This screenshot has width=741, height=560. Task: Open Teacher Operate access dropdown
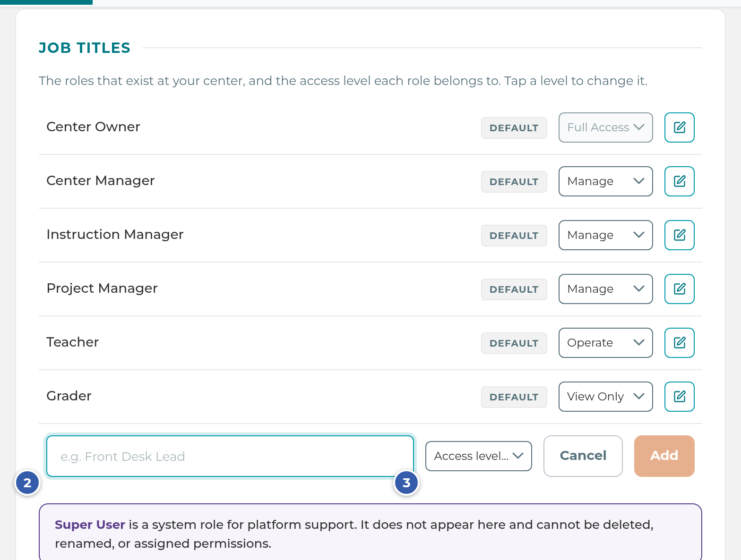(605, 343)
